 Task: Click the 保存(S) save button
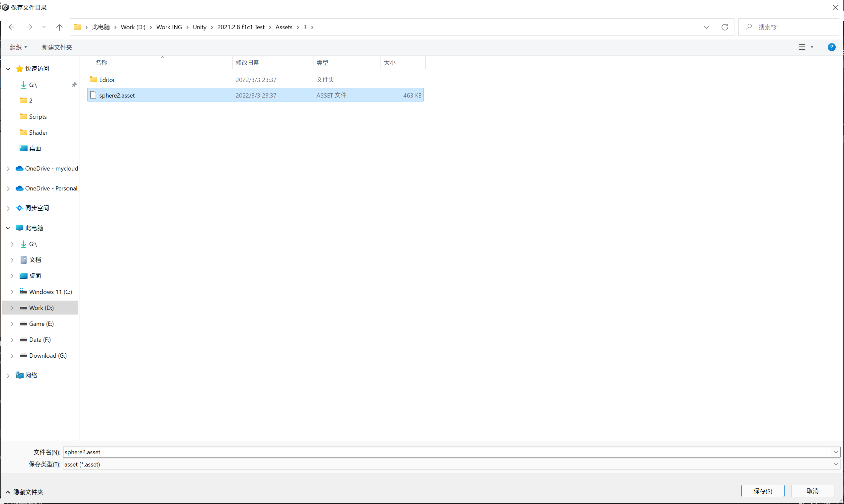pos(762,491)
